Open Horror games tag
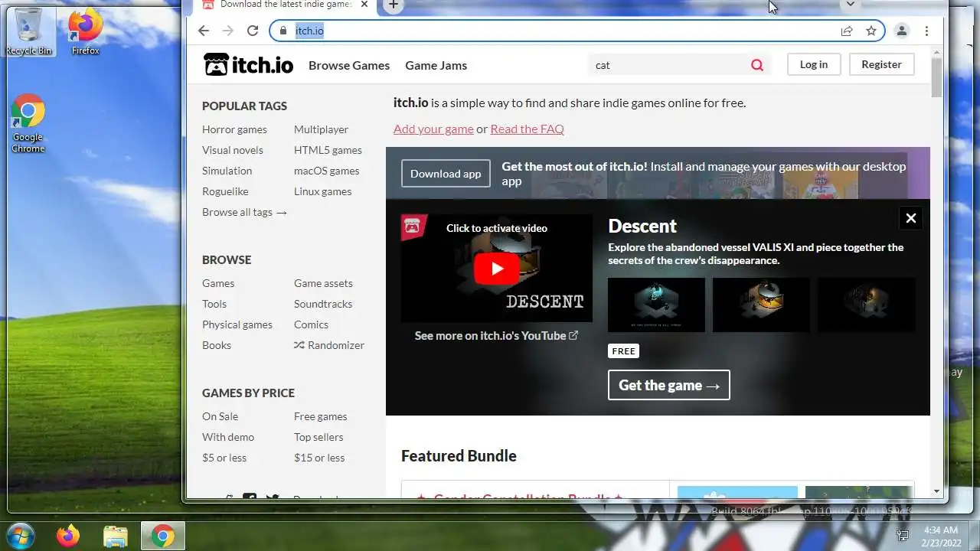The height and width of the screenshot is (551, 980). click(234, 129)
